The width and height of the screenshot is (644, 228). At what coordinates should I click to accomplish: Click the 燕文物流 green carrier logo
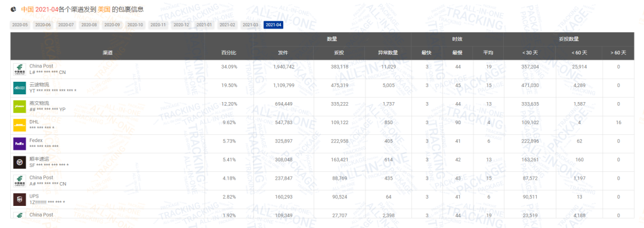click(x=20, y=106)
